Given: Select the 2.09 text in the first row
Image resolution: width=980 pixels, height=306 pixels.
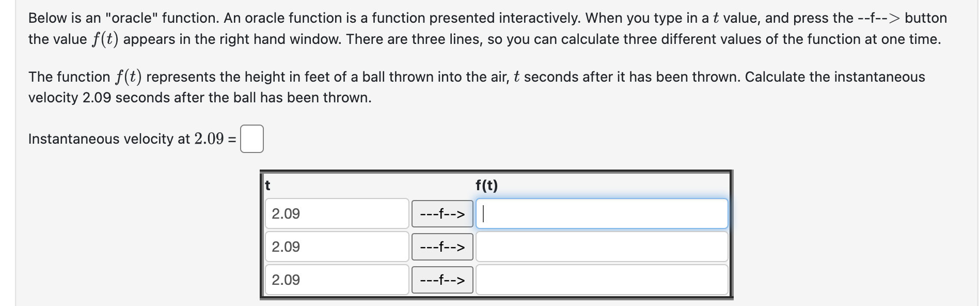Looking at the screenshot, I should pyautogui.click(x=286, y=213).
